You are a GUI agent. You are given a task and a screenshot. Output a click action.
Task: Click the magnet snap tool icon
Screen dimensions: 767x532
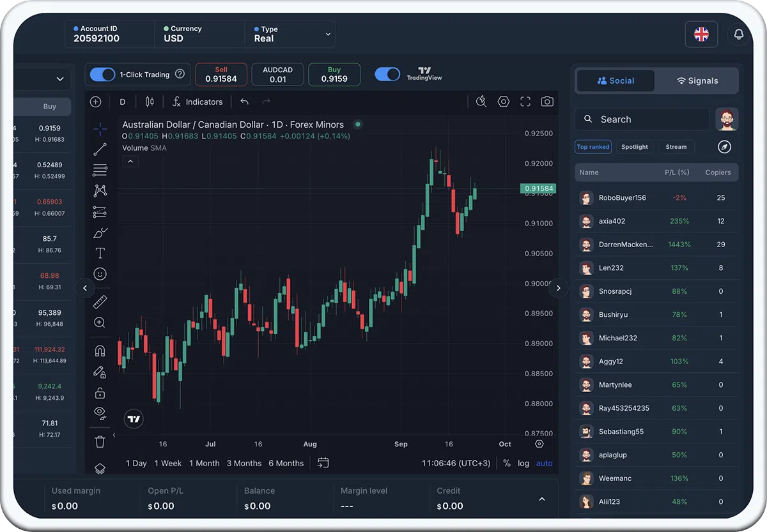[100, 351]
